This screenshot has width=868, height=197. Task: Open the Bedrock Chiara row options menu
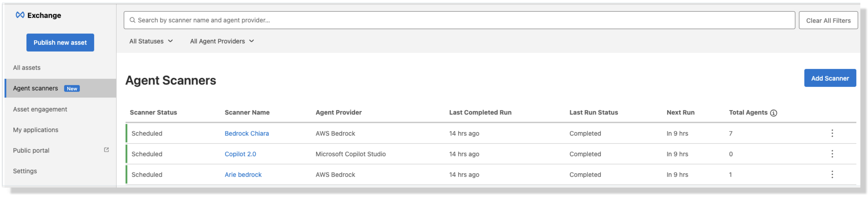pyautogui.click(x=832, y=133)
